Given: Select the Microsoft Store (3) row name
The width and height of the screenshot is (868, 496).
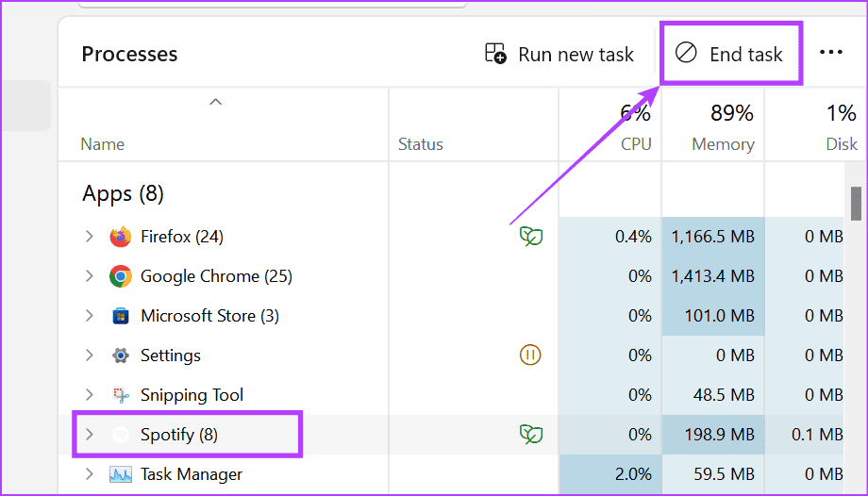Looking at the screenshot, I should 209,316.
